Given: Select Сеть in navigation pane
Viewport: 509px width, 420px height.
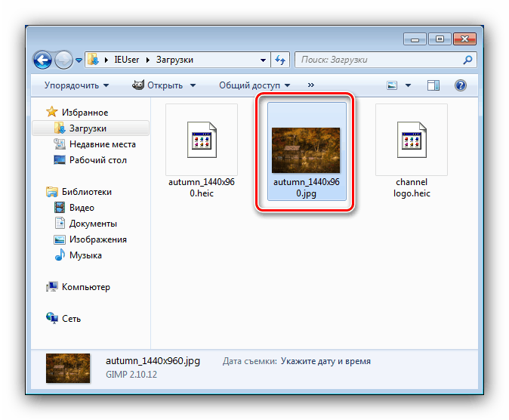Looking at the screenshot, I should 71,319.
